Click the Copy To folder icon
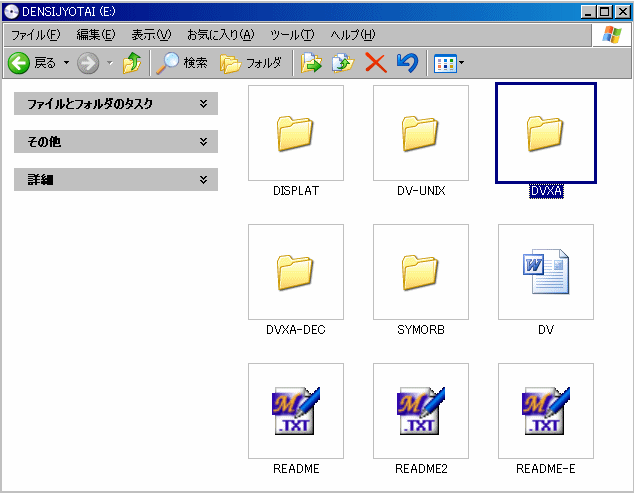Viewport: 634px width, 493px height. pyautogui.click(x=343, y=63)
